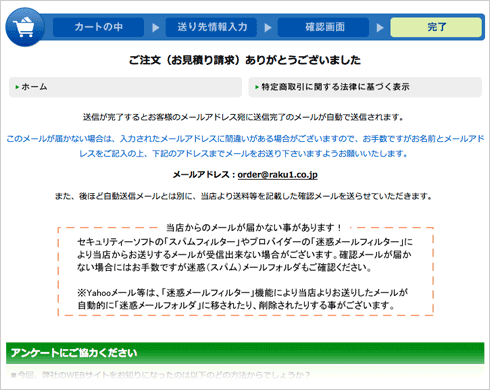The height and width of the screenshot is (390, 490).
Task: Select the 確認画面 step
Action: (324, 27)
